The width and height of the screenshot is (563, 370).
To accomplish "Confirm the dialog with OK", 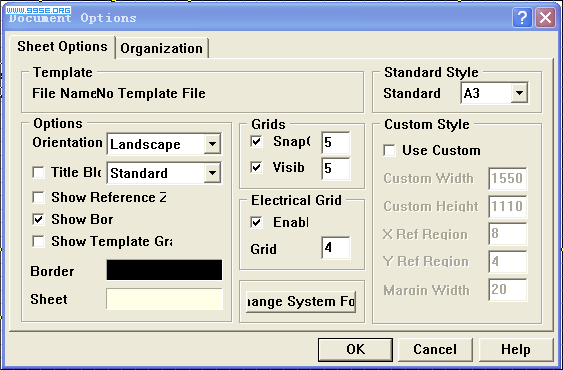I will click(x=355, y=350).
